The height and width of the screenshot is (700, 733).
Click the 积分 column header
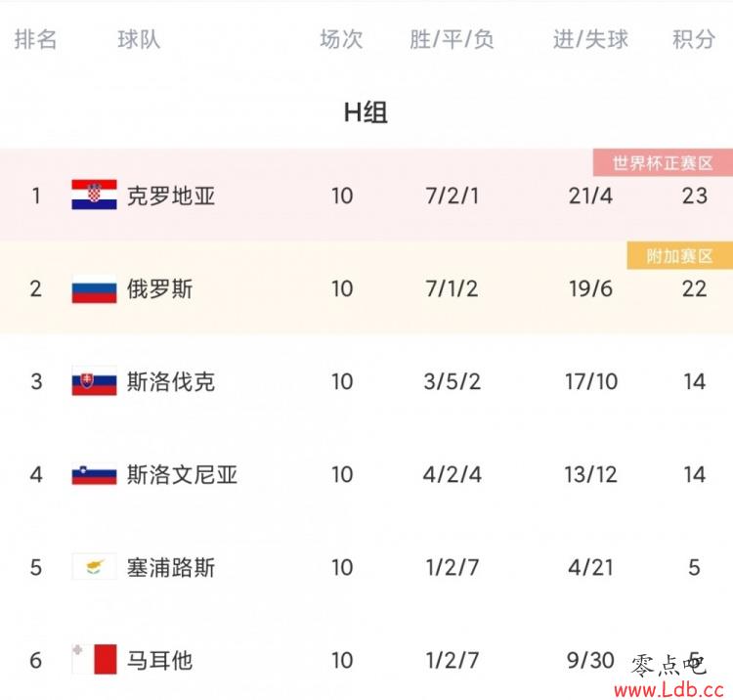pos(694,39)
